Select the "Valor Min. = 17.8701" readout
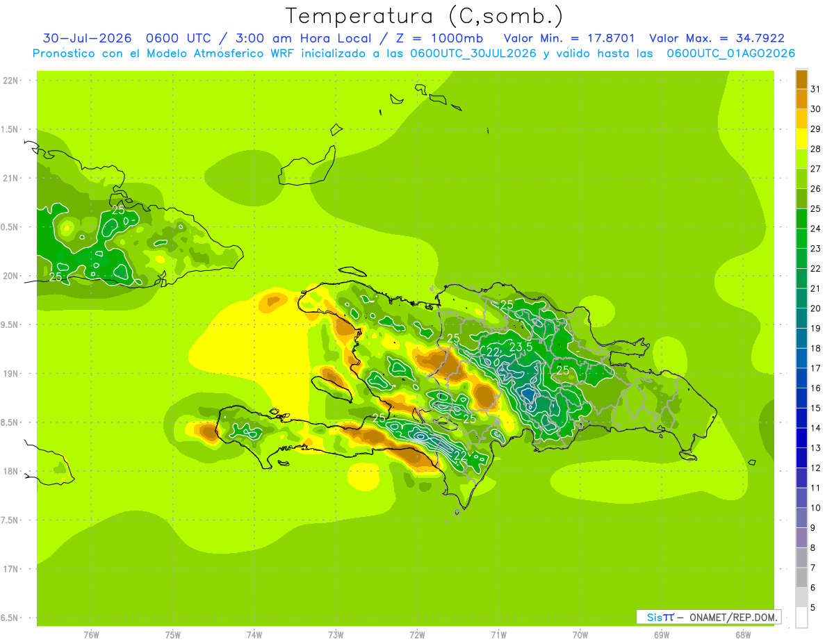This screenshot has height=644, width=834. (x=569, y=38)
